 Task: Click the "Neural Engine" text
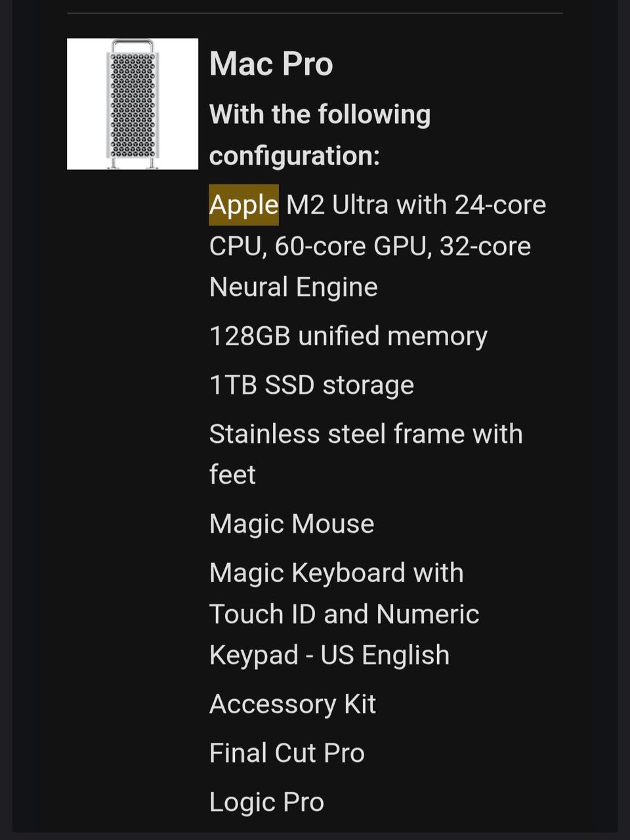[x=293, y=287]
